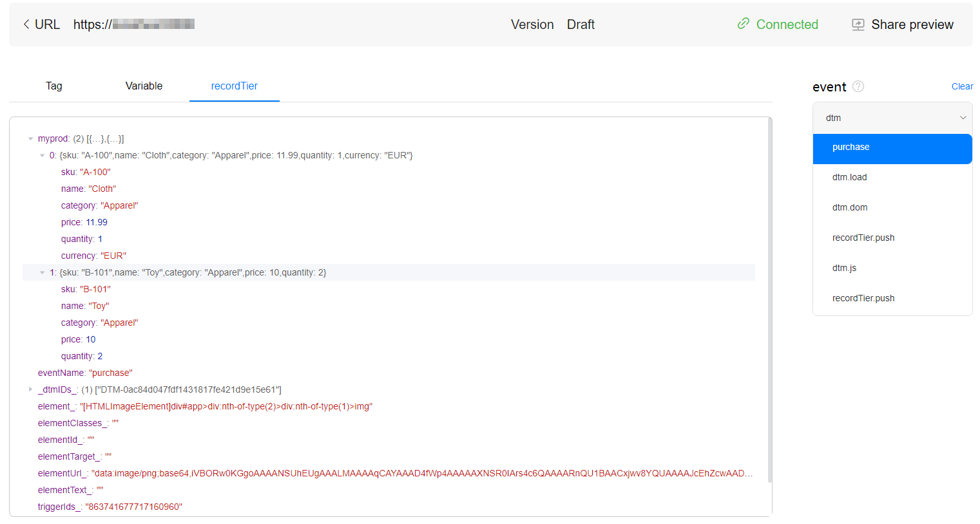Screen dimensions: 980x524
Task: Clear the event list
Action: (x=962, y=86)
